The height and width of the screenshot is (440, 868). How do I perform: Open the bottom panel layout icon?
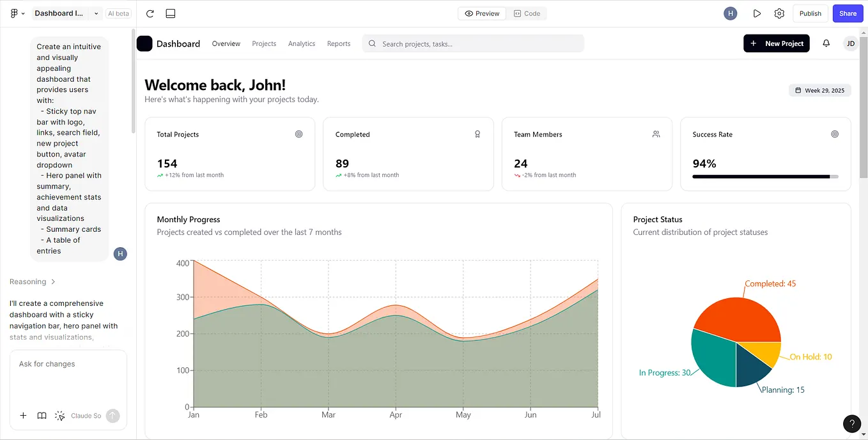pyautogui.click(x=169, y=13)
